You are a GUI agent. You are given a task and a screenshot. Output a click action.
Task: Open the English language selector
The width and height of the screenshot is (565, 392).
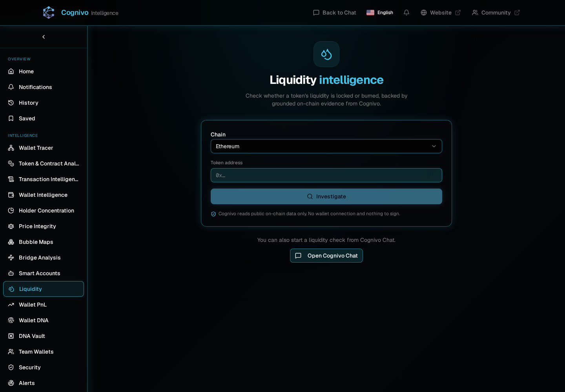pos(380,13)
